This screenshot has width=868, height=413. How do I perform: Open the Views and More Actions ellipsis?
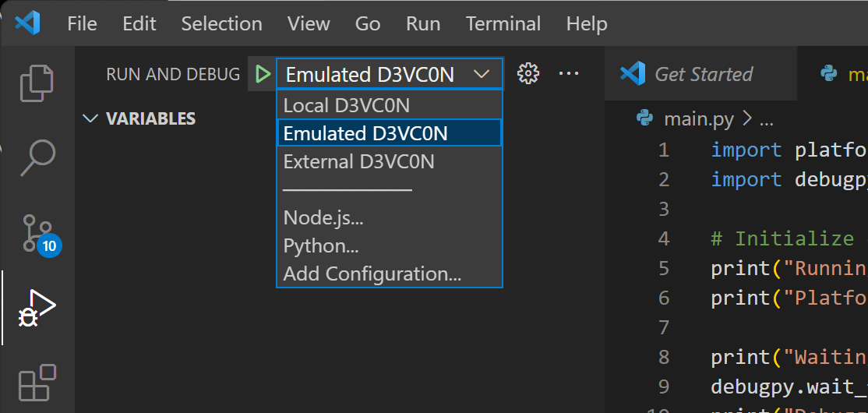pyautogui.click(x=569, y=74)
